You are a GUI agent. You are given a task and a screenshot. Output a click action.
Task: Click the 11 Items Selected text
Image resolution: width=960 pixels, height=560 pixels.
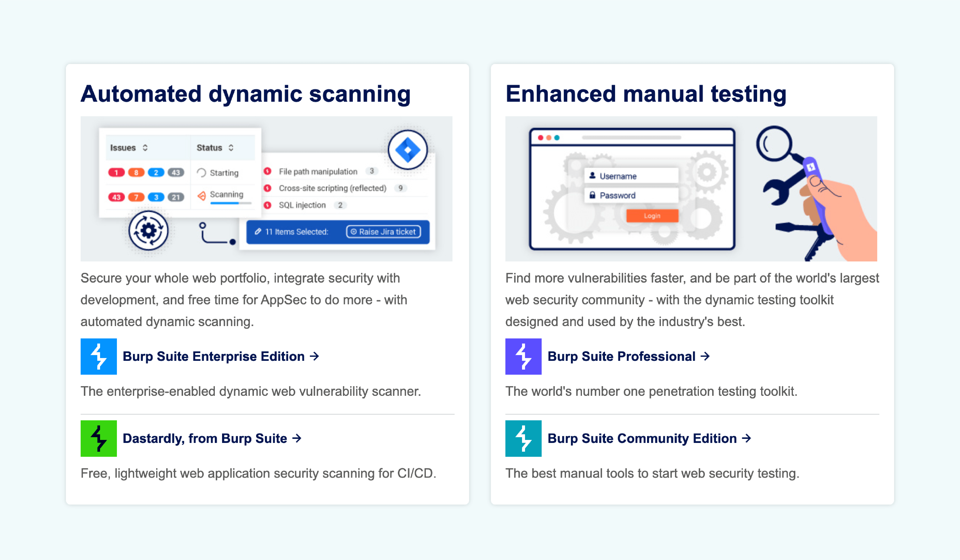pos(296,231)
